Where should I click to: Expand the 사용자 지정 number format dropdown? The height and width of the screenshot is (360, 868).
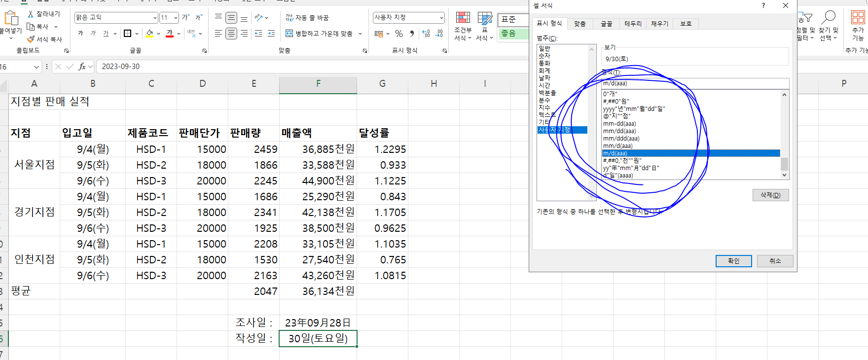[x=441, y=18]
